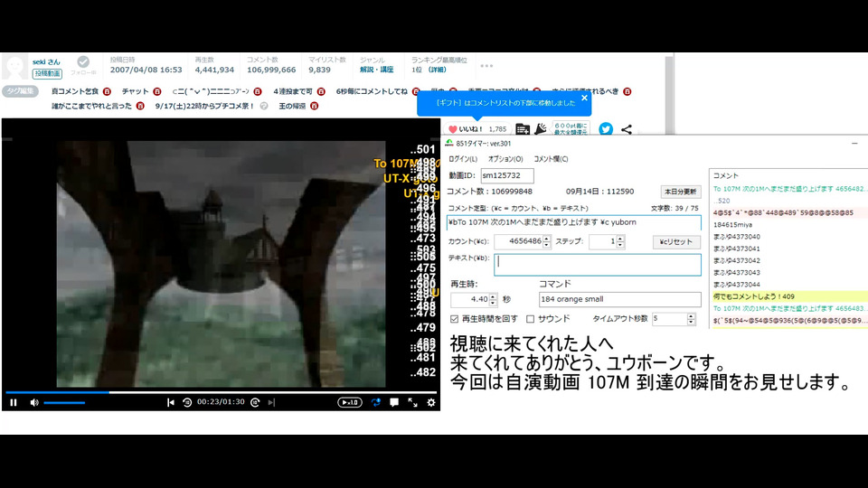Image resolution: width=868 pixels, height=488 pixels.
Task: Open dictionary icon beside 4連投まで可 tag
Action: [x=321, y=91]
